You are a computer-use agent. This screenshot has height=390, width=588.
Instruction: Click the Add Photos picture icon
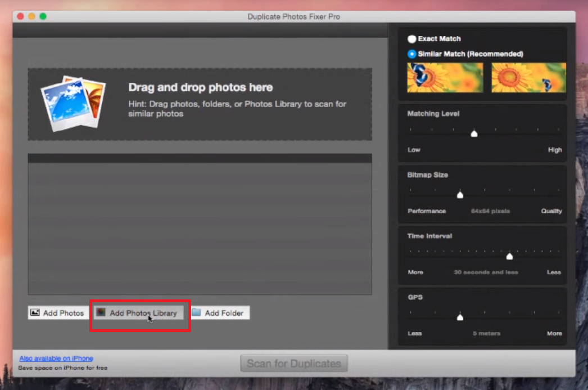(35, 312)
